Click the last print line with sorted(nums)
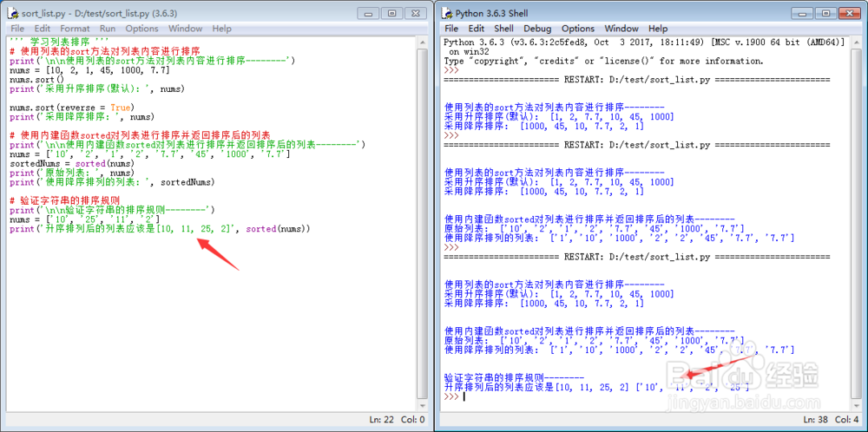Screen dimensions: 868x432 pyautogui.click(x=160, y=229)
